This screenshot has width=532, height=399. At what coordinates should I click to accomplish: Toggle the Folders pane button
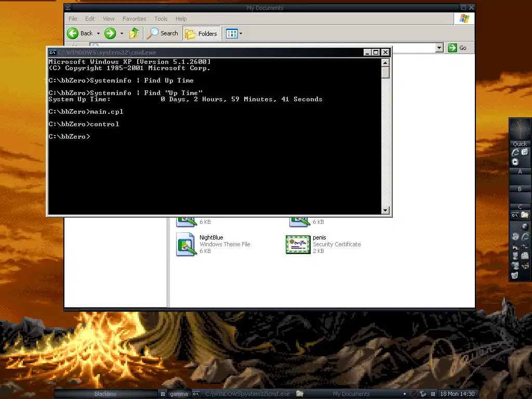pyautogui.click(x=202, y=34)
